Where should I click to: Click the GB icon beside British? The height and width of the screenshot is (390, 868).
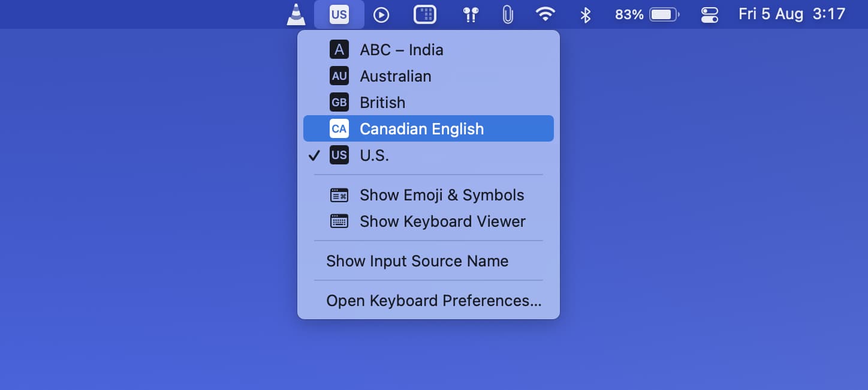pyautogui.click(x=339, y=103)
